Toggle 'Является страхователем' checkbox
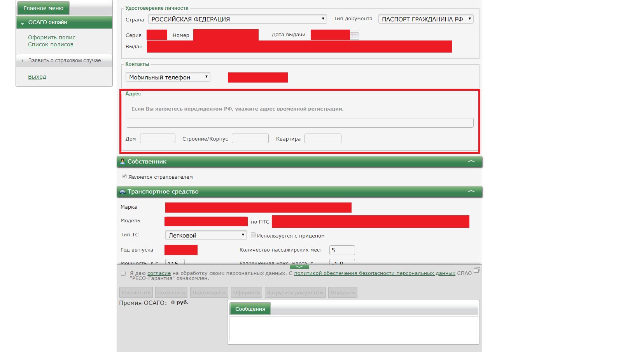The width and height of the screenshot is (644, 352). (x=124, y=176)
